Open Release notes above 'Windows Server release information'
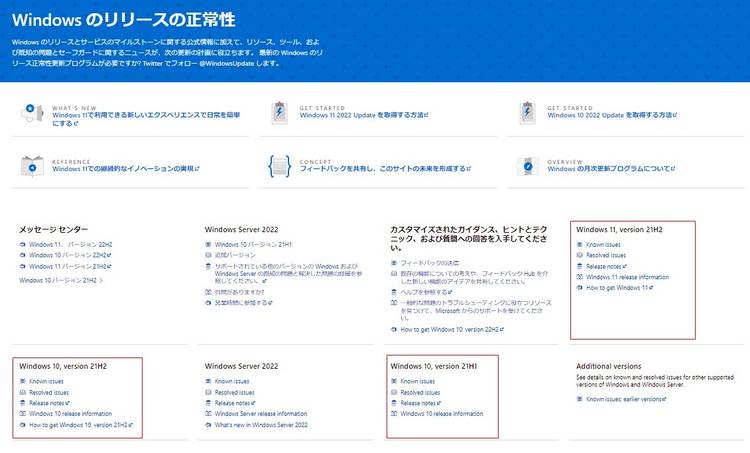Screen dimensions: 750x453 point(235,403)
